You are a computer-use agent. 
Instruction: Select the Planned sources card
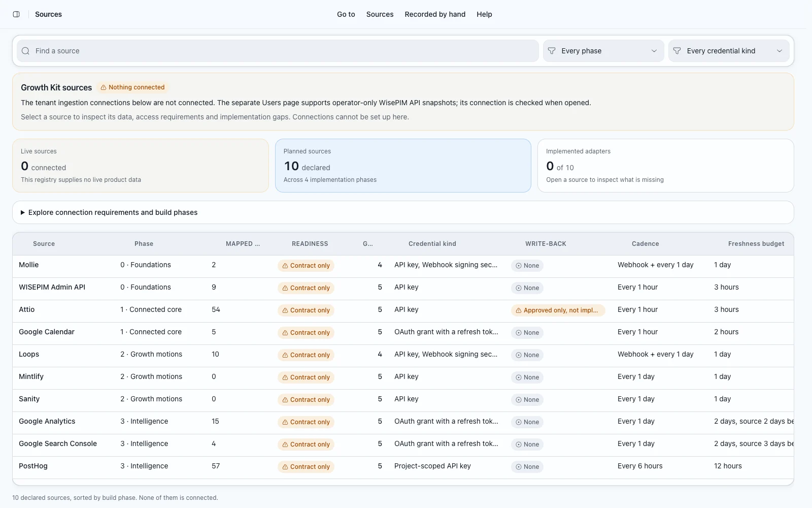[403, 166]
